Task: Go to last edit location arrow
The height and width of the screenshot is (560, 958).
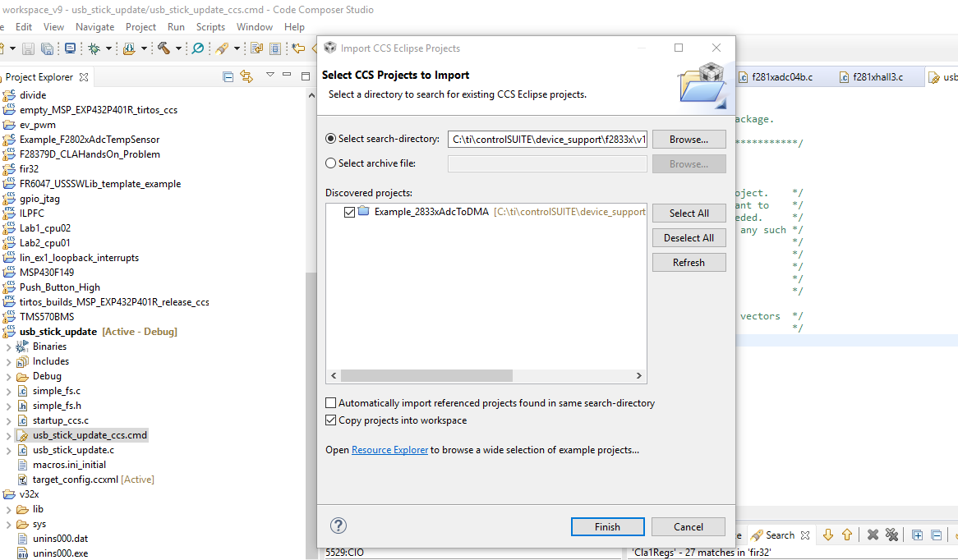Action: pyautogui.click(x=298, y=48)
